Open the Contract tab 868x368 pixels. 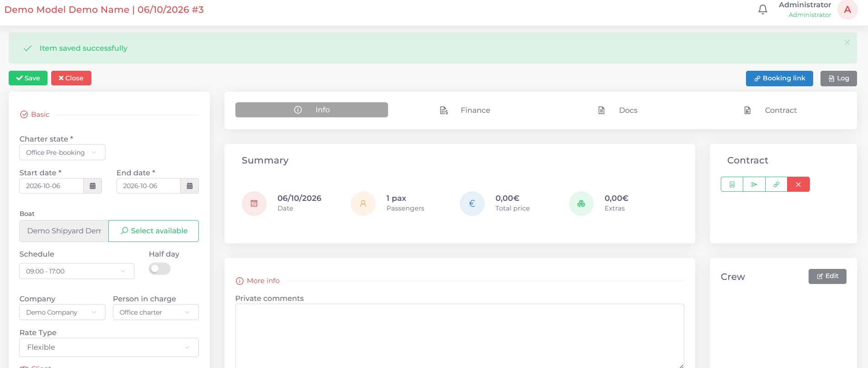pos(771,110)
